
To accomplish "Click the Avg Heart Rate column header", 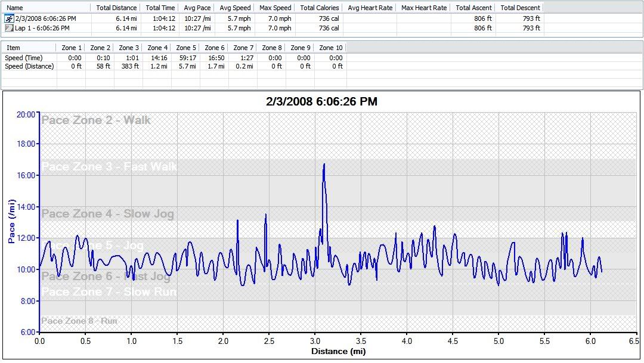I will [370, 8].
